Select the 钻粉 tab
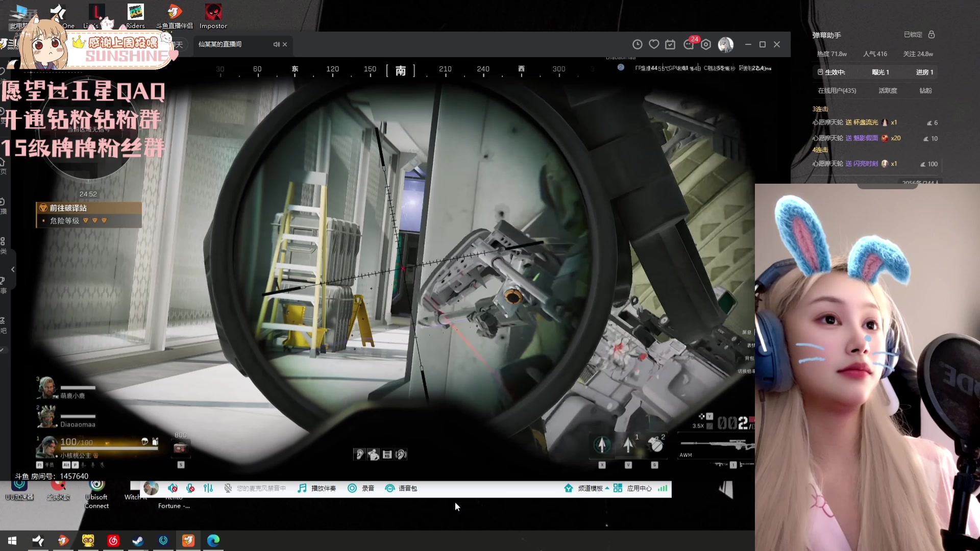 click(925, 90)
